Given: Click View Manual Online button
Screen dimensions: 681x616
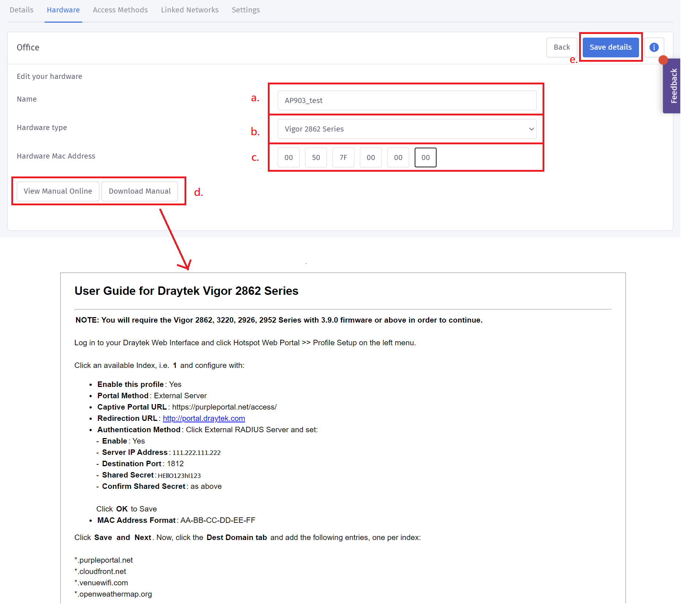Looking at the screenshot, I should (x=58, y=191).
